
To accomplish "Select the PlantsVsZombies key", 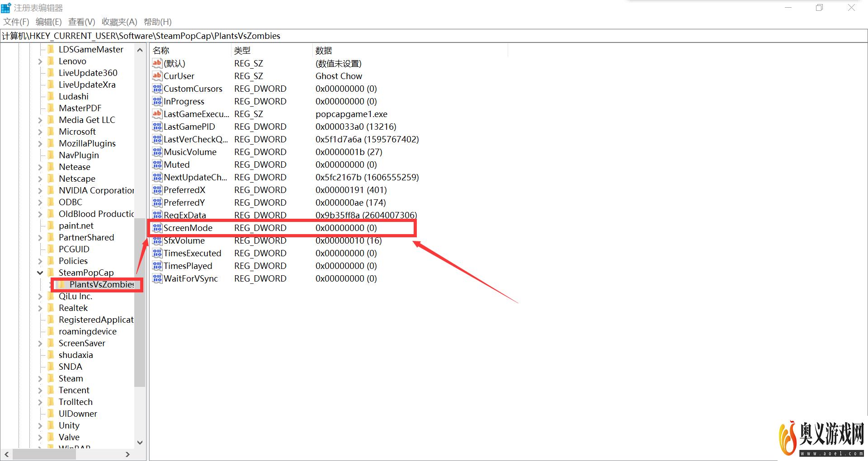I will point(102,284).
